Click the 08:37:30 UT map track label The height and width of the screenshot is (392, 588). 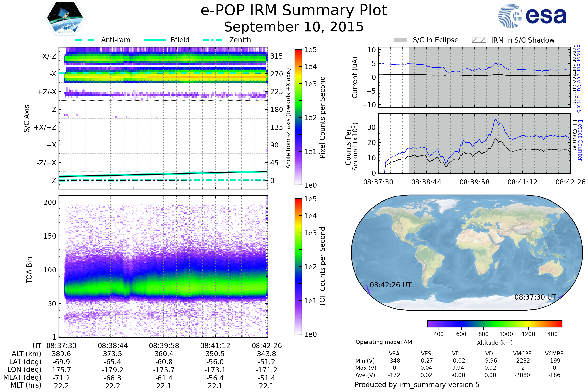click(x=535, y=297)
